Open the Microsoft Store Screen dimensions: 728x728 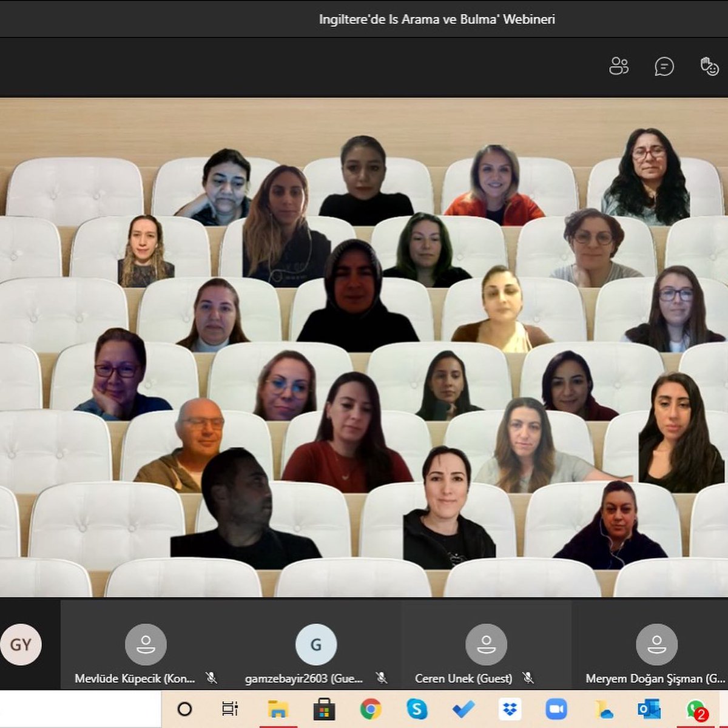click(x=323, y=709)
